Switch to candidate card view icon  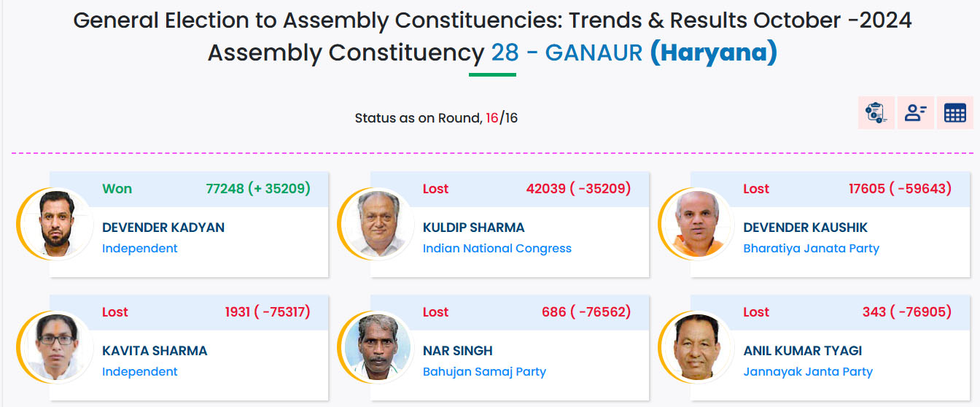915,113
